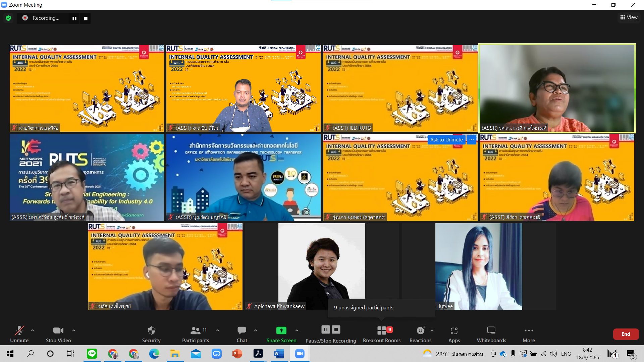Open the Chat panel
The height and width of the screenshot is (362, 644).
point(242,334)
